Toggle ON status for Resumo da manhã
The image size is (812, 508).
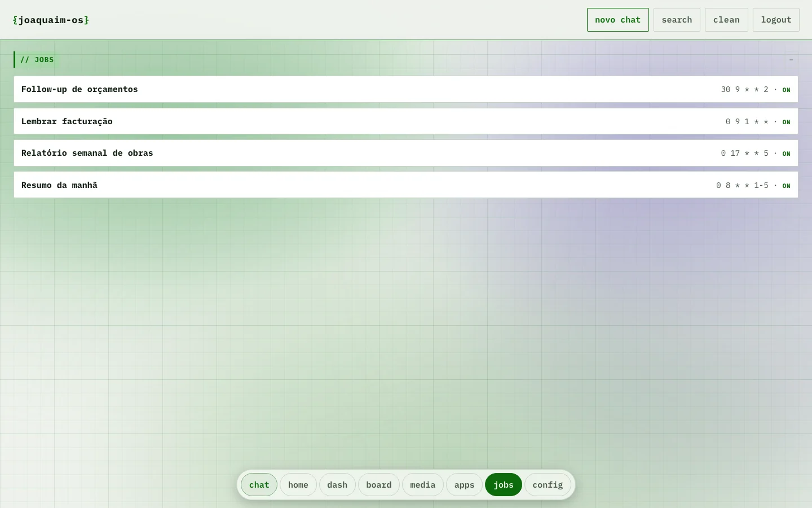coord(786,186)
